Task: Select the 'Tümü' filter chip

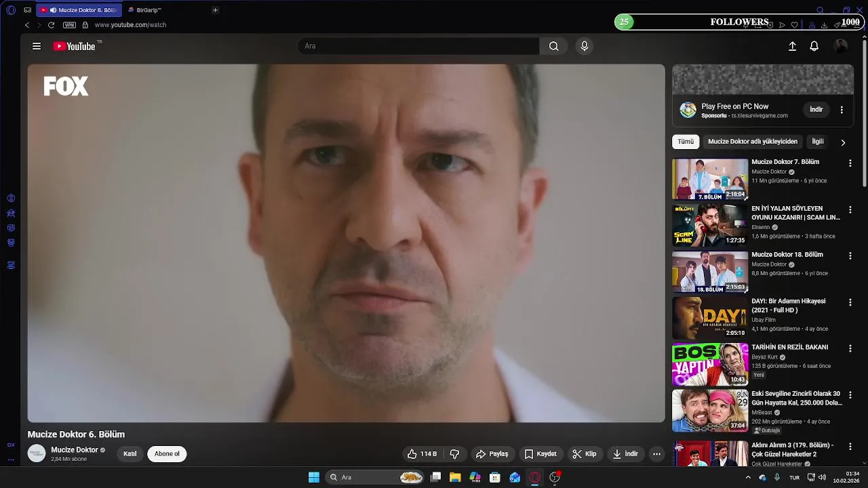Action: pos(686,142)
